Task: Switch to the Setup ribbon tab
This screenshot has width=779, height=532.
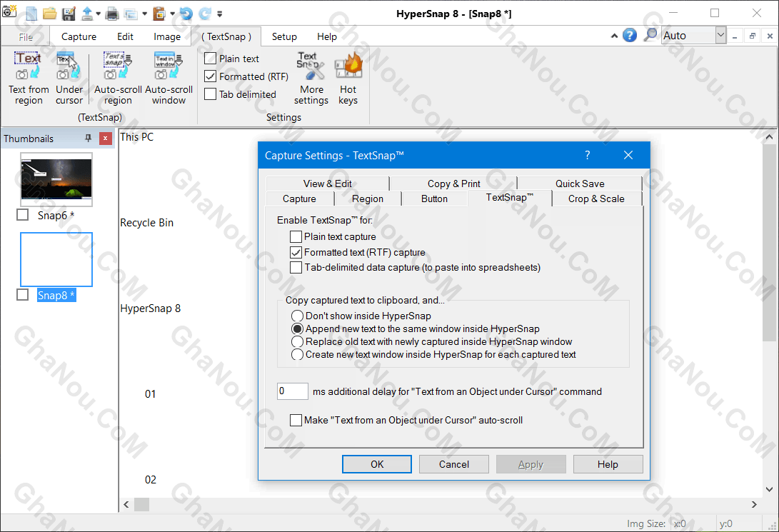Action: click(284, 36)
